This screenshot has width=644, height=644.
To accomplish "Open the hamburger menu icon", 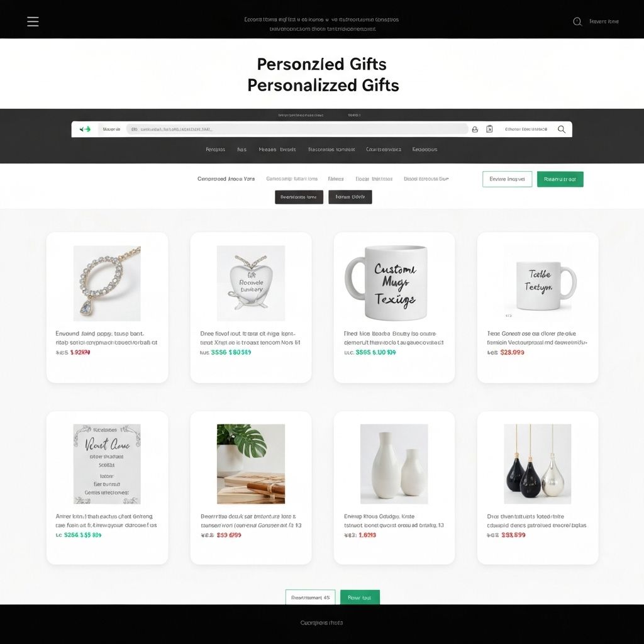I will 33,21.
